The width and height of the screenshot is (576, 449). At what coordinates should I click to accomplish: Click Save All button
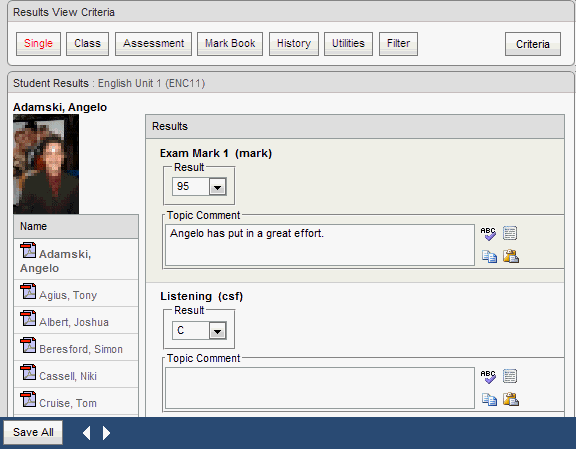(33, 432)
